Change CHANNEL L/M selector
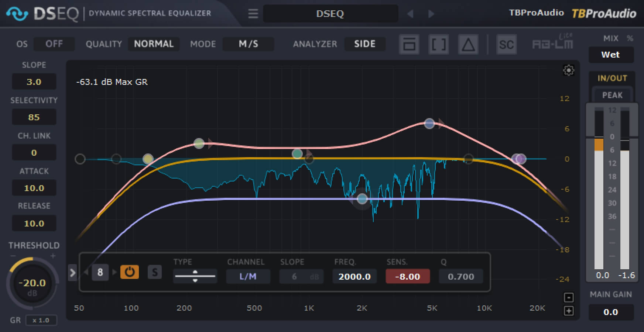Image resolution: width=644 pixels, height=332 pixels. [248, 276]
